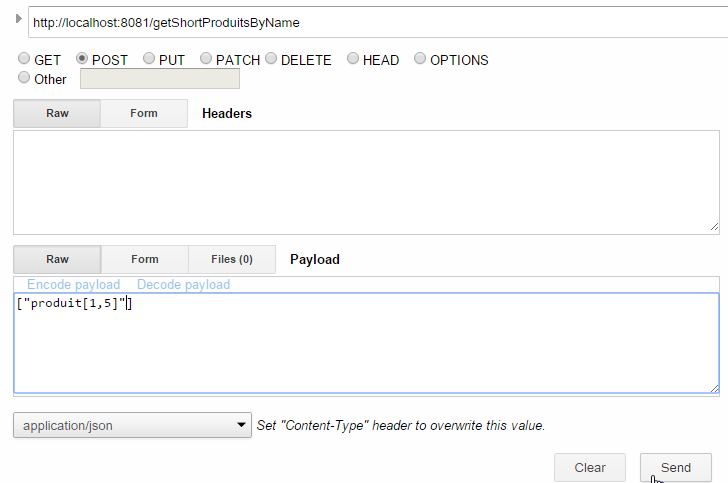Choose the PATCH method option
This screenshot has height=483, width=728.
point(206,60)
